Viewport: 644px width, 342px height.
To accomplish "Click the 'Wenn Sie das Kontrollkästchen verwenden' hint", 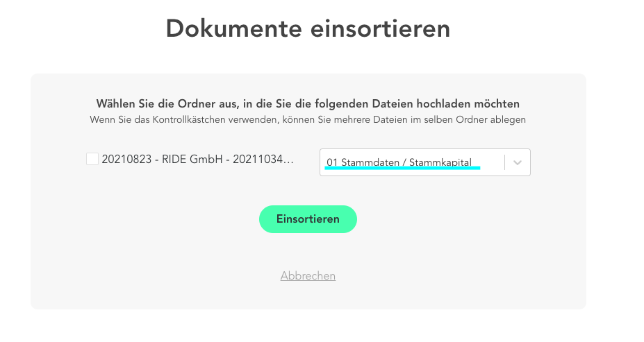I will (308, 119).
